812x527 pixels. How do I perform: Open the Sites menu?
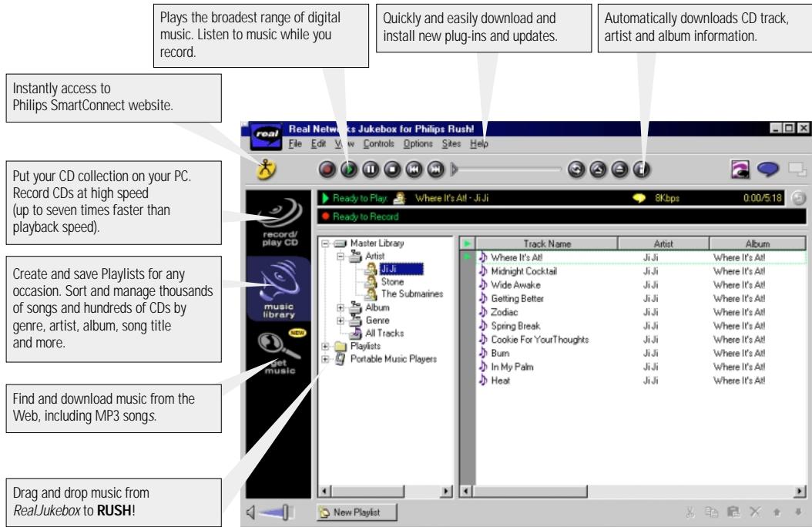coord(451,143)
